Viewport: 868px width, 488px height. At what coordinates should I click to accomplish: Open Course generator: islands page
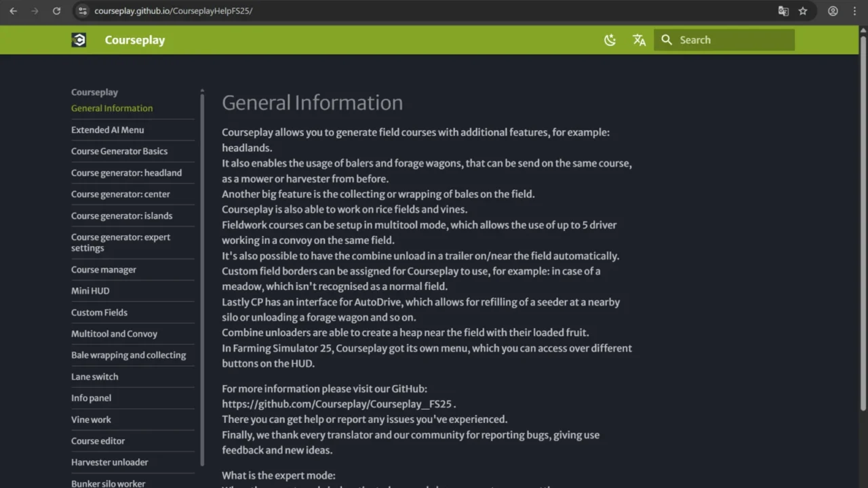tap(122, 216)
